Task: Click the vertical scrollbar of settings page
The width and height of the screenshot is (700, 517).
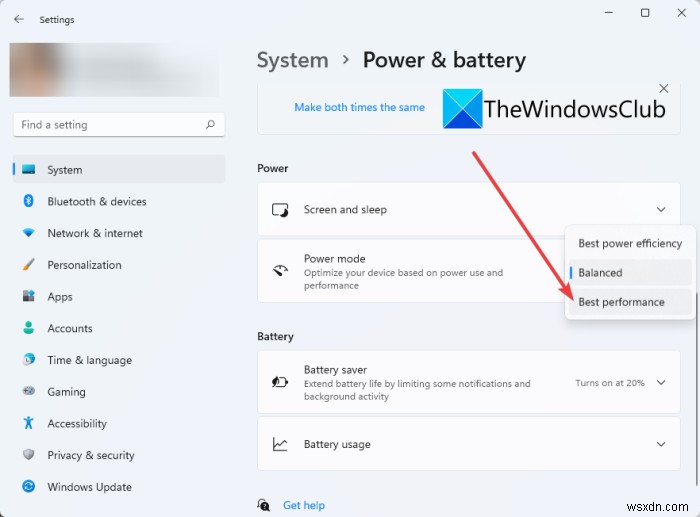Action: point(696,388)
